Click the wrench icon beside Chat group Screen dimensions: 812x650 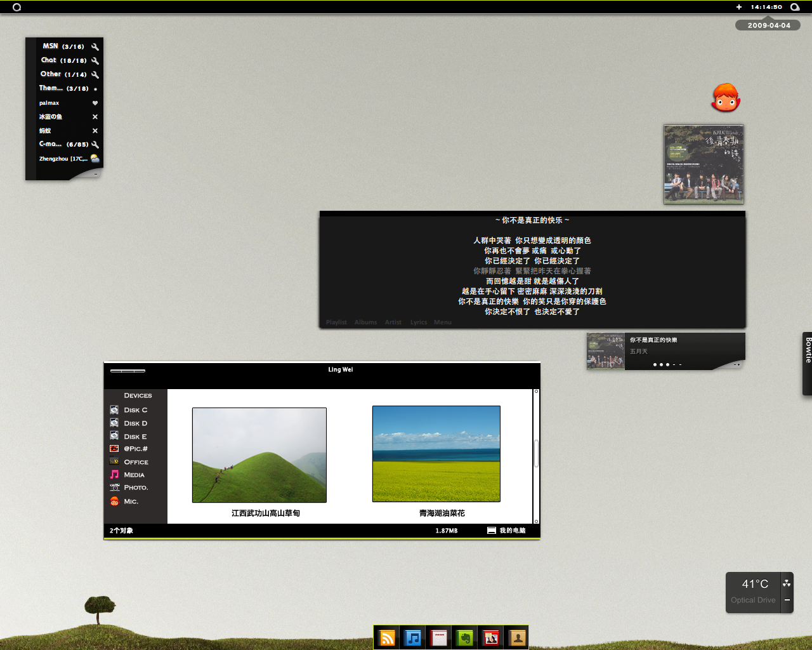(95, 60)
